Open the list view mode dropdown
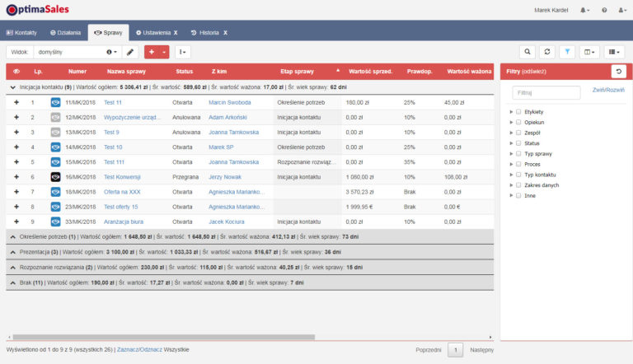Viewport: 633px width, 364px height. click(614, 52)
